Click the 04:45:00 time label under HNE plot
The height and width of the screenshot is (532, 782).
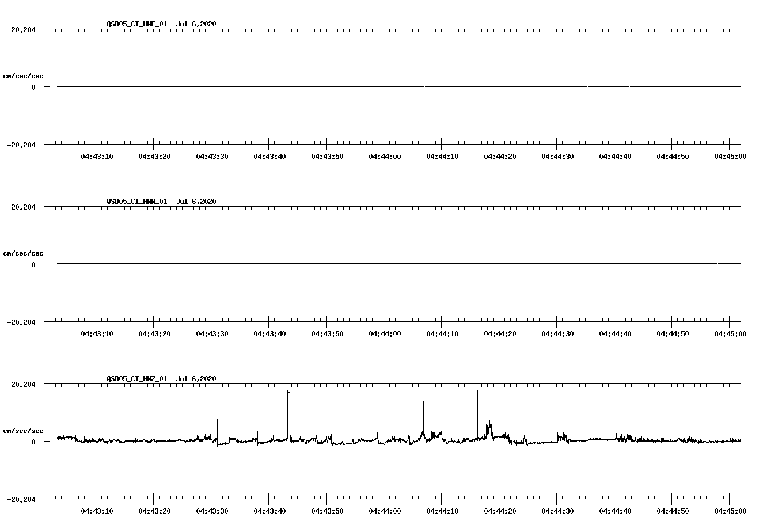click(730, 156)
